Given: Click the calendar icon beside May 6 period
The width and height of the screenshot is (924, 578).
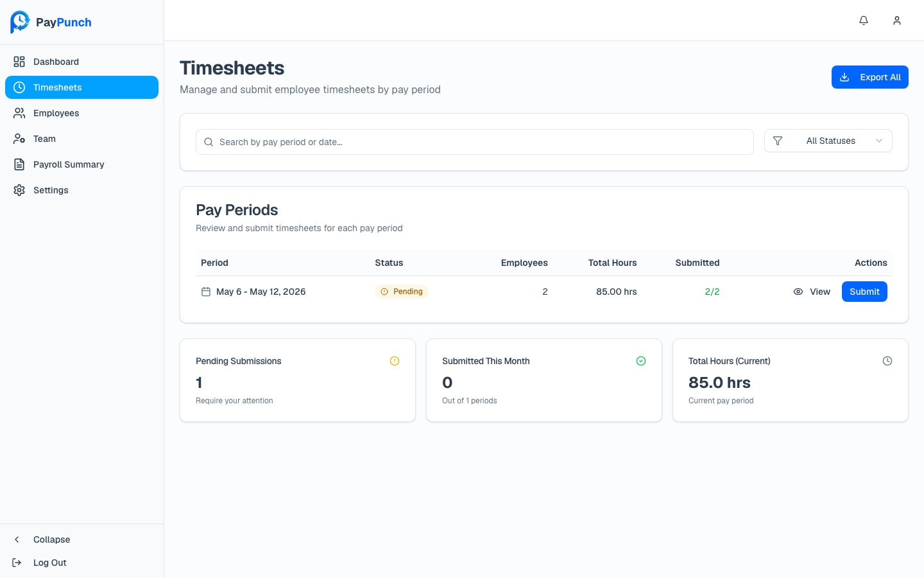Looking at the screenshot, I should point(206,292).
